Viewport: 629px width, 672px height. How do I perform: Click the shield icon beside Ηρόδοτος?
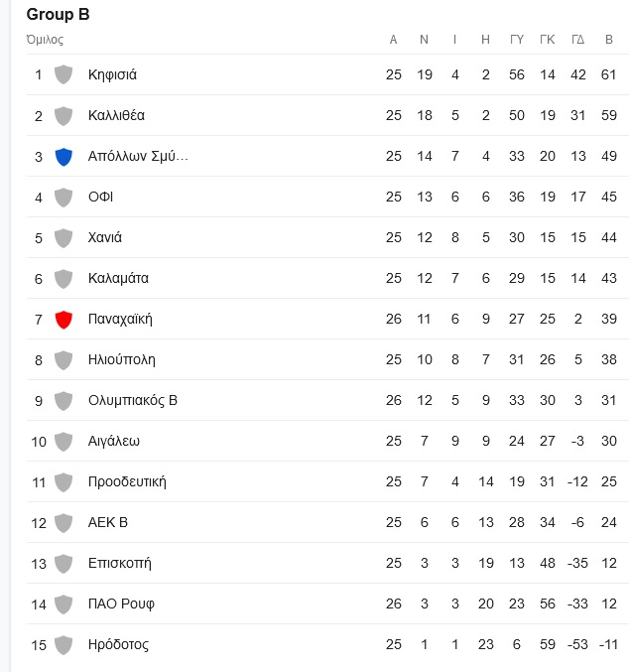(63, 645)
